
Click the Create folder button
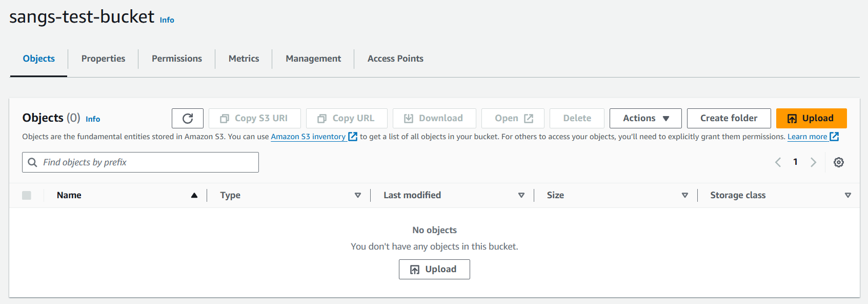(729, 118)
